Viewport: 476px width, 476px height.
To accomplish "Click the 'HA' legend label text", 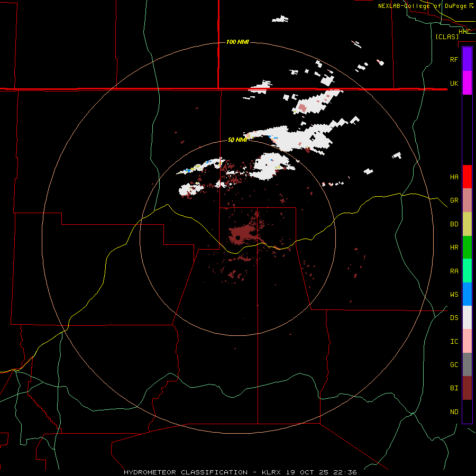I will [454, 177].
